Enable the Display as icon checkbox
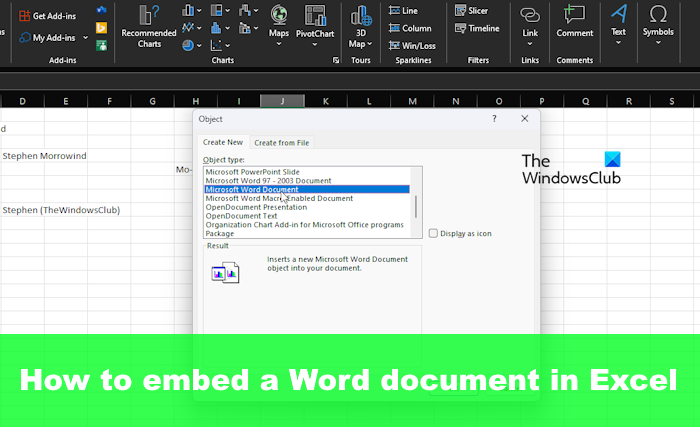Viewport: 700px width, 427px height. (433, 233)
